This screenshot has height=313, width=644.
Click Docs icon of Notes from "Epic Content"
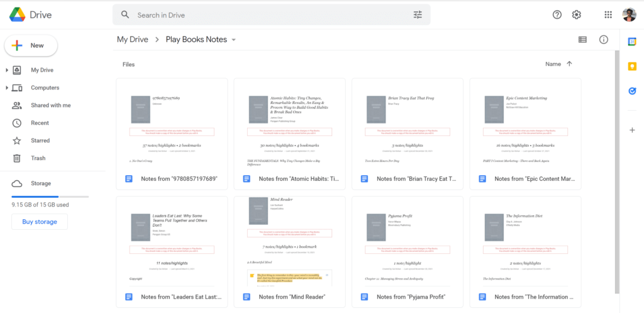(482, 179)
